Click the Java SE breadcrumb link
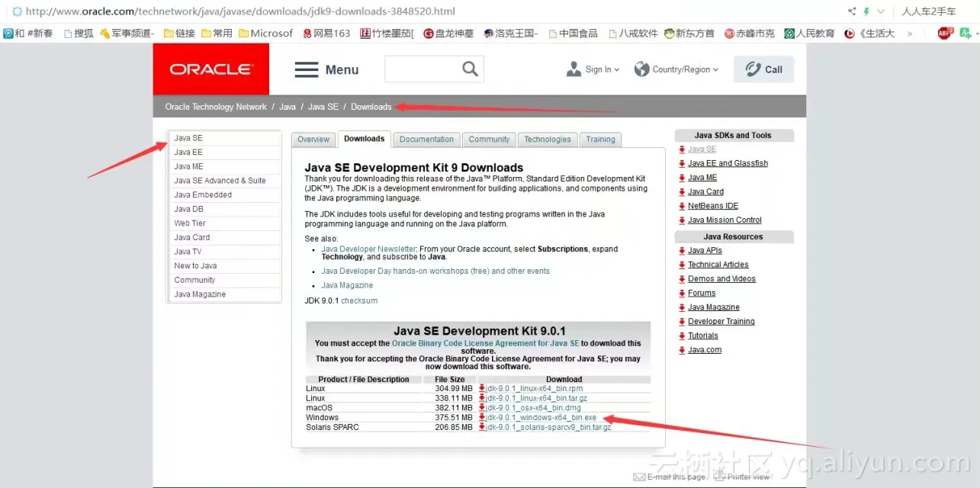This screenshot has height=488, width=980. pyautogui.click(x=323, y=107)
